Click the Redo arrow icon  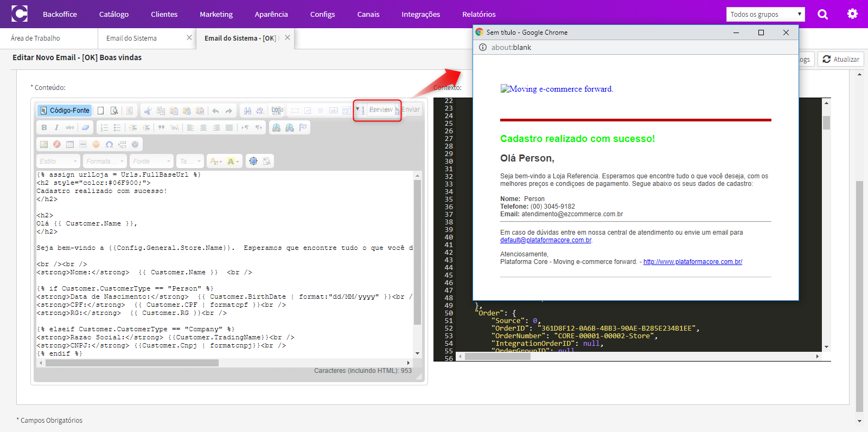(x=229, y=111)
